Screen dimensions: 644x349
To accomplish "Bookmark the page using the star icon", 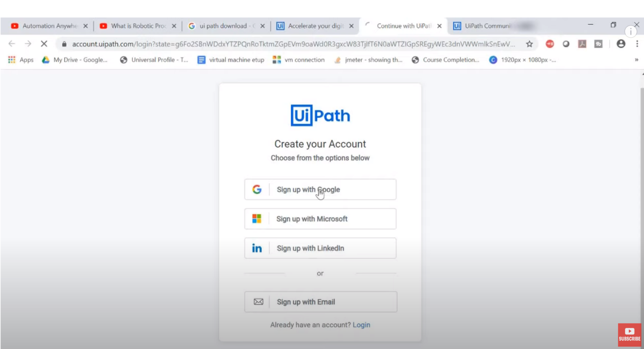I will 529,44.
